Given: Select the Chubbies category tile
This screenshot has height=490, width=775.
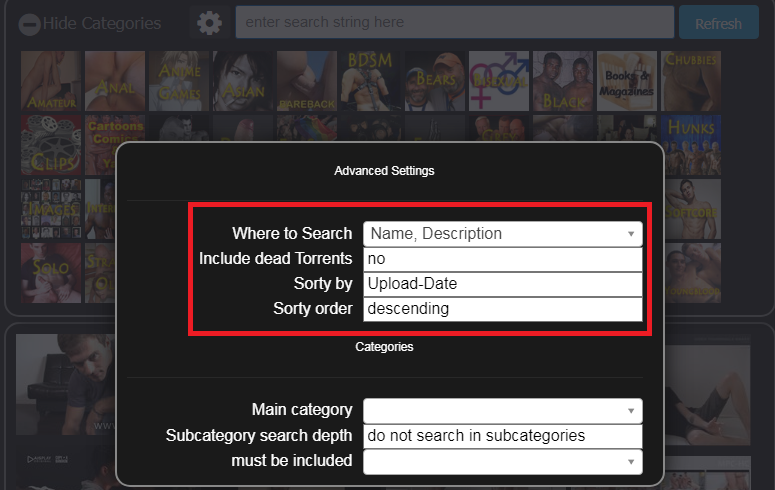Looking at the screenshot, I should click(x=691, y=81).
